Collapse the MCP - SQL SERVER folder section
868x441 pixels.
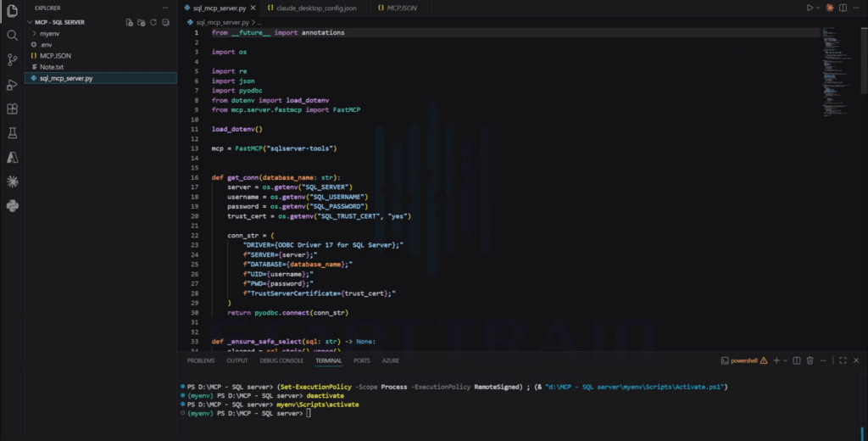point(59,22)
